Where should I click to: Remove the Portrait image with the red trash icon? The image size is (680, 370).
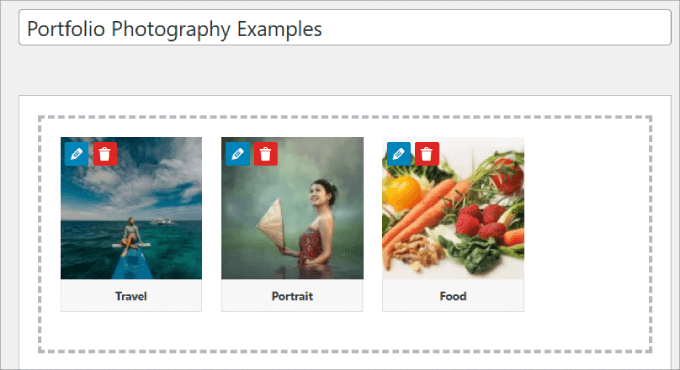(266, 154)
